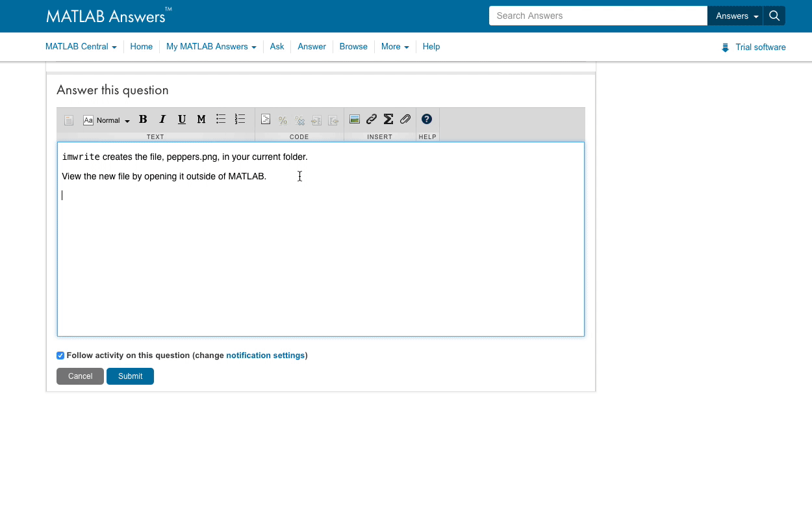Submit the answer
The height and width of the screenshot is (529, 812).
[x=130, y=376]
